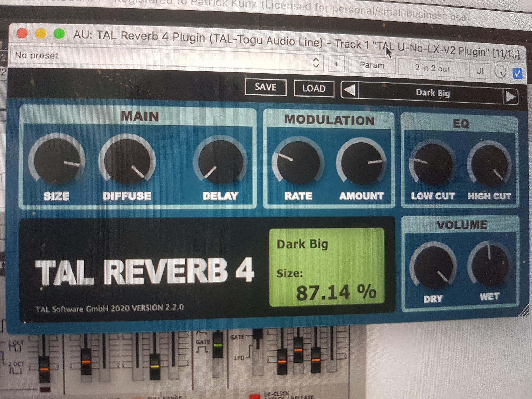532x399 pixels.
Task: Click the HIGH CUT EQ knob
Action: tap(489, 165)
